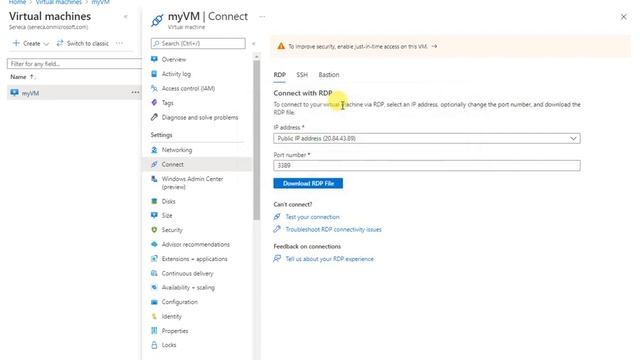The height and width of the screenshot is (360, 640).
Task: Open Windows Admin Center icon
Action: (154, 179)
